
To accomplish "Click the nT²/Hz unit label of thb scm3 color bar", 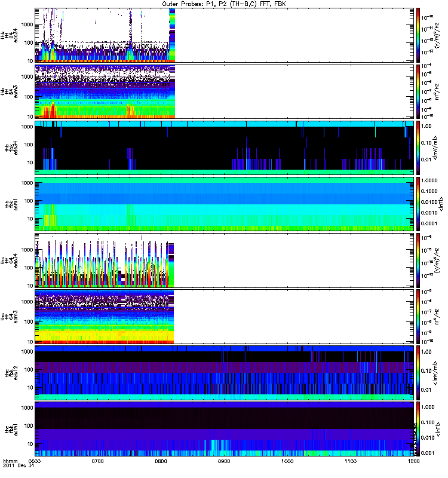I will tap(437, 91).
